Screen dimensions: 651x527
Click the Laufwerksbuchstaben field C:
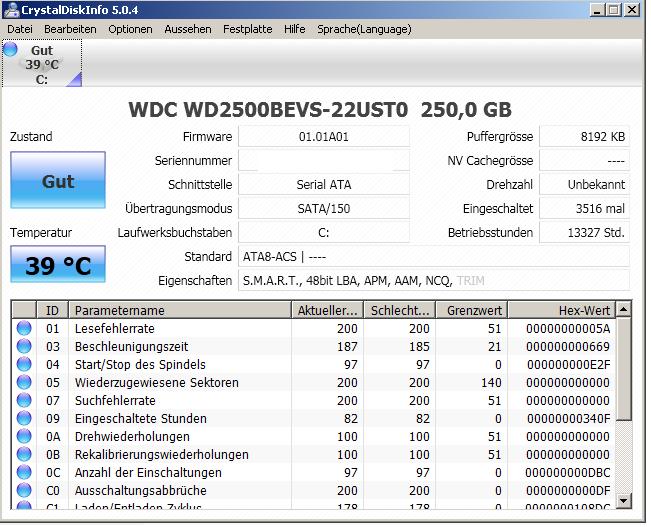pos(324,233)
